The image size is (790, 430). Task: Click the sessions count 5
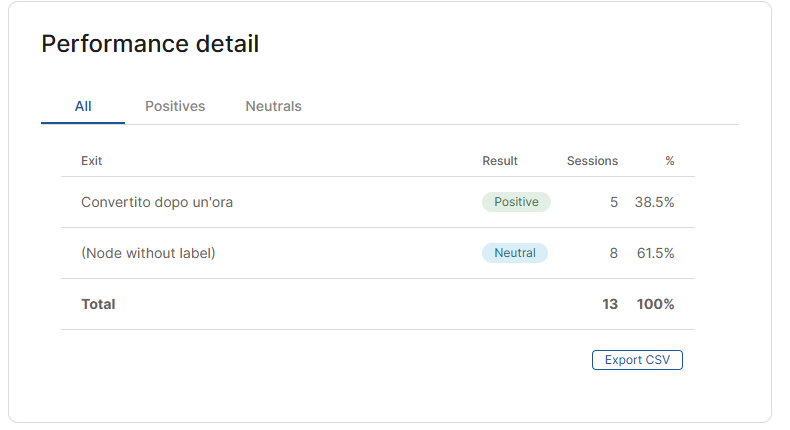[x=613, y=202]
